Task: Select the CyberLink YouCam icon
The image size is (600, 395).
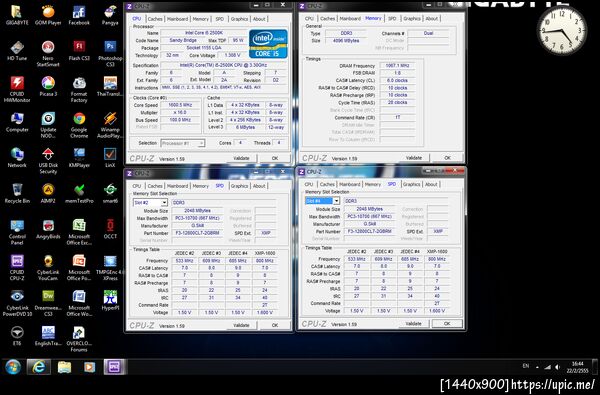Action: [x=48, y=267]
